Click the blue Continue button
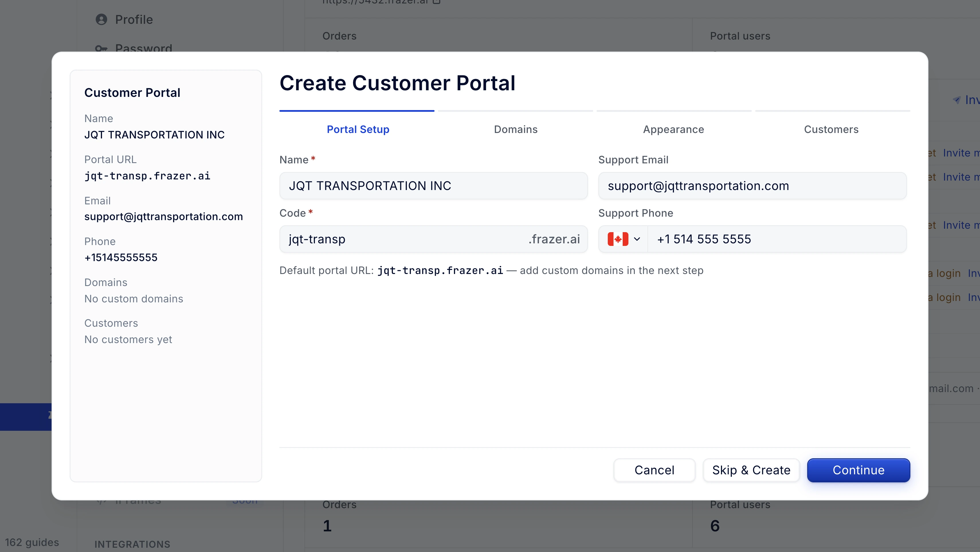 pos(858,470)
